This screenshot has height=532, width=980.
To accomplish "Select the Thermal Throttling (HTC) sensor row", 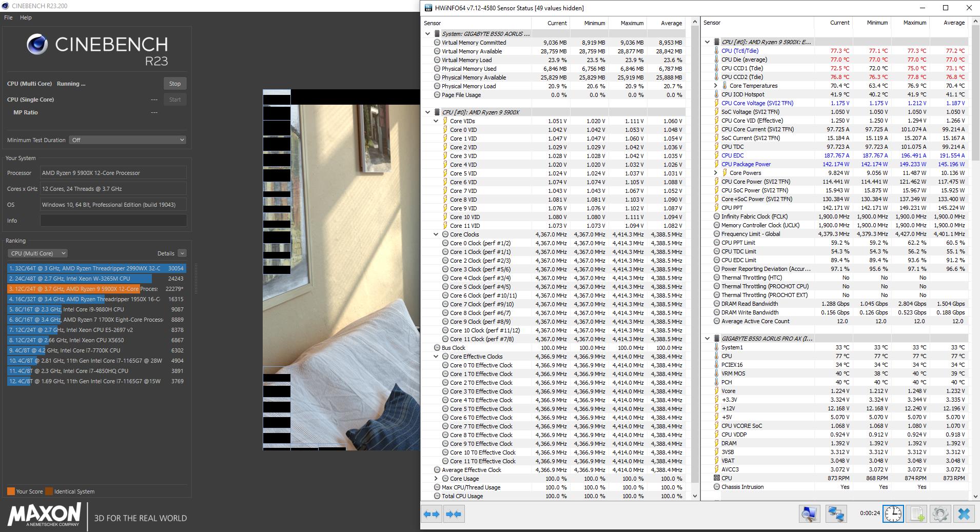I will (839, 278).
